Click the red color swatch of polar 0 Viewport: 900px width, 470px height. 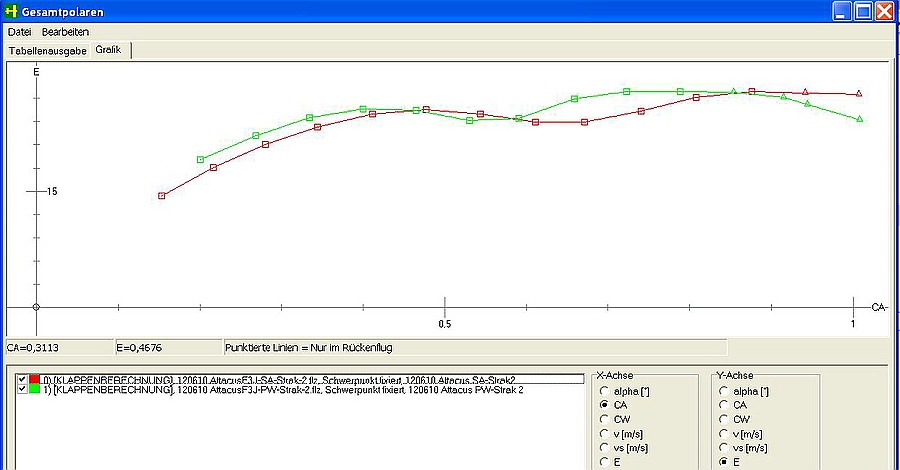click(x=34, y=380)
